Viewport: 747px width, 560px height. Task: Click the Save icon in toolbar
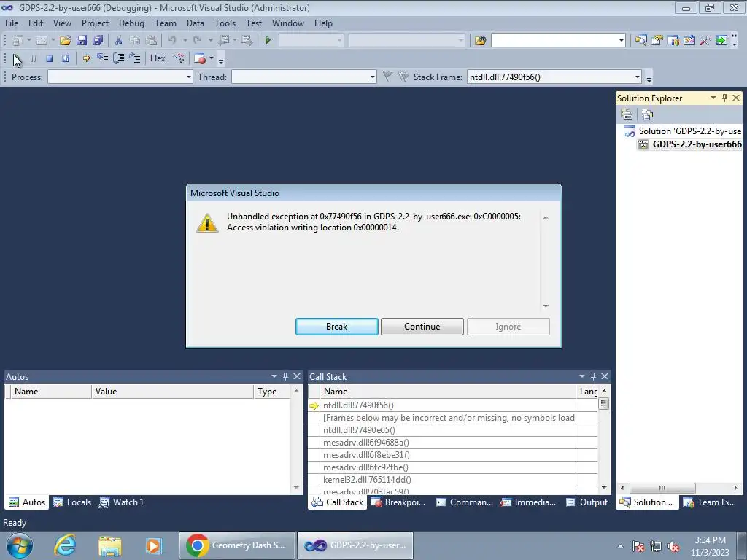[x=82, y=41]
